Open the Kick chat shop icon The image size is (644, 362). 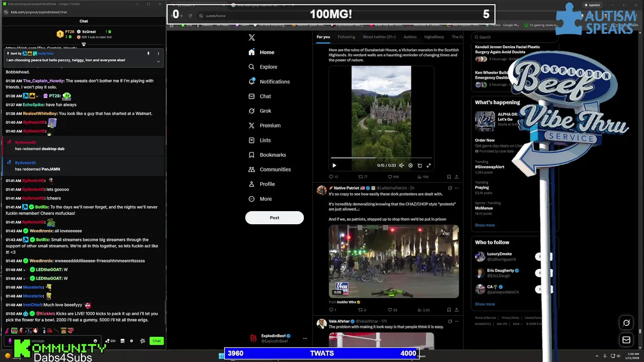pyautogui.click(x=122, y=341)
